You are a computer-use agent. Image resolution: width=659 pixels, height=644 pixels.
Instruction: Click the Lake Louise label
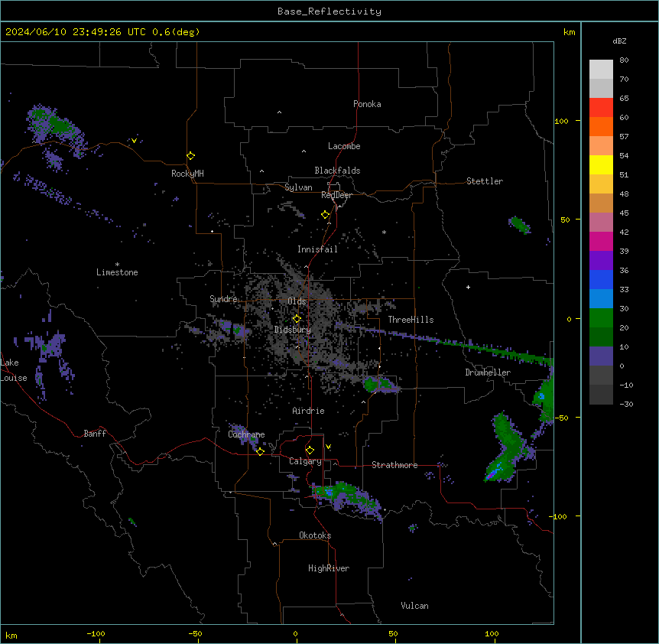click(x=14, y=370)
